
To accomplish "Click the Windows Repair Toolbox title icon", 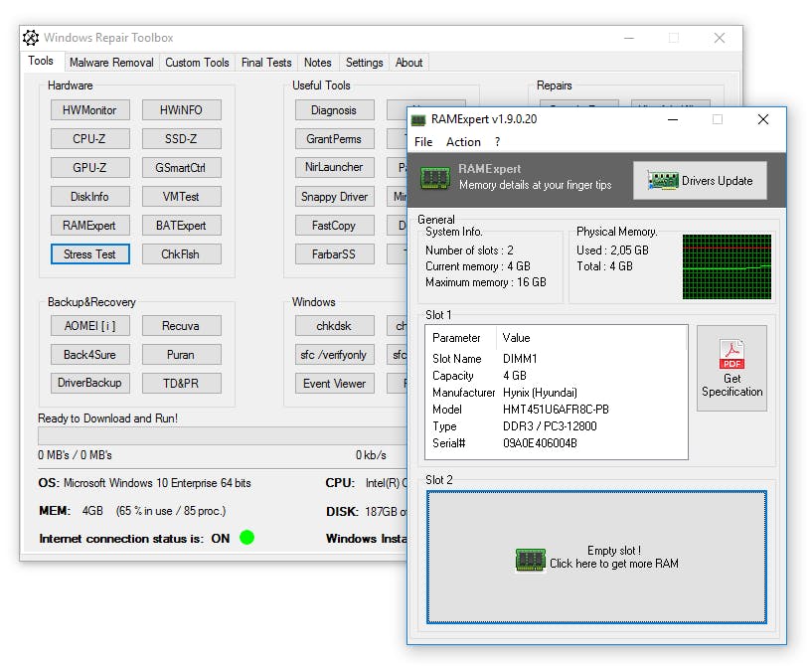I will tap(33, 38).
